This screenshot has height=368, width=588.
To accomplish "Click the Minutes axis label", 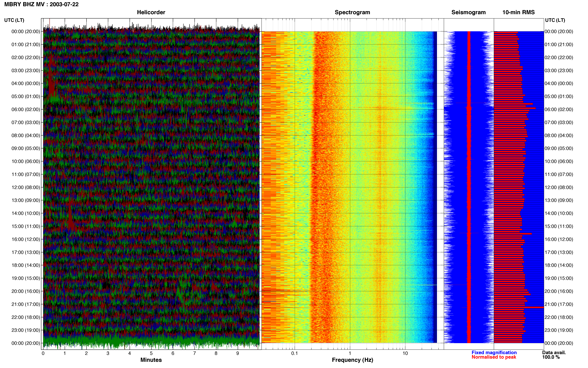I will pyautogui.click(x=151, y=360).
